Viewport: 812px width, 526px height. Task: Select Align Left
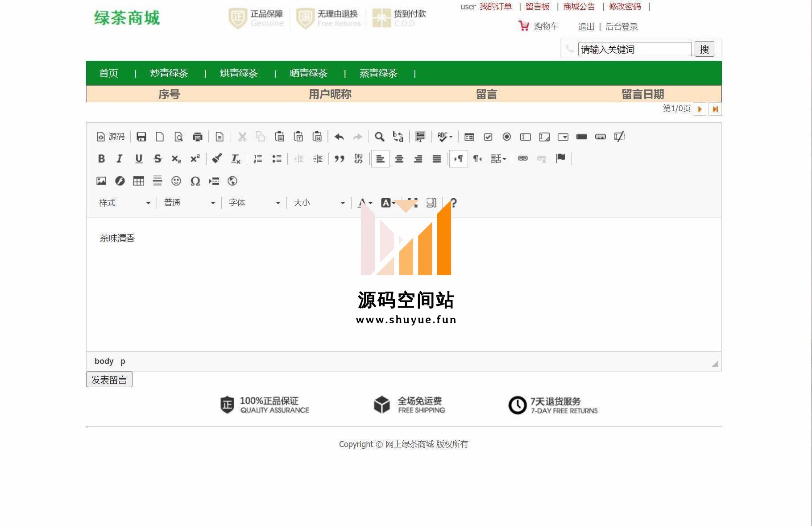tap(381, 159)
